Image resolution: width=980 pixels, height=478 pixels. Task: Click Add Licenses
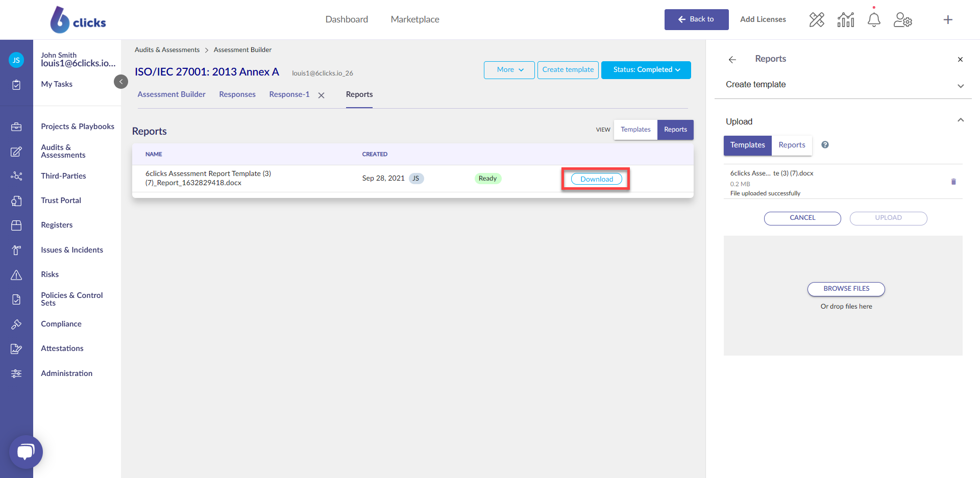(763, 19)
